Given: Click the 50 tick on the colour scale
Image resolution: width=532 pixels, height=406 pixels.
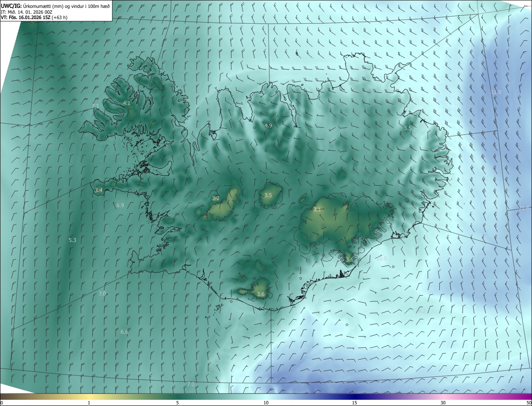Looking at the screenshot, I should pyautogui.click(x=529, y=403).
